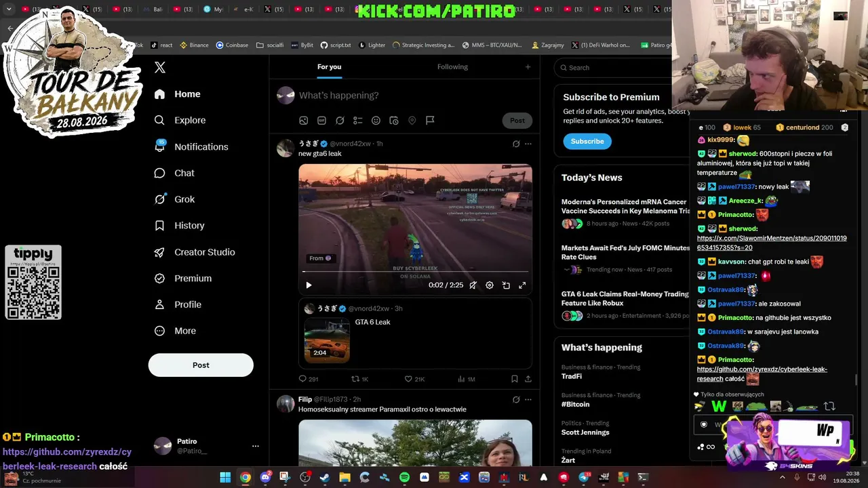
Task: Open more options on Filip's tweet
Action: click(528, 400)
